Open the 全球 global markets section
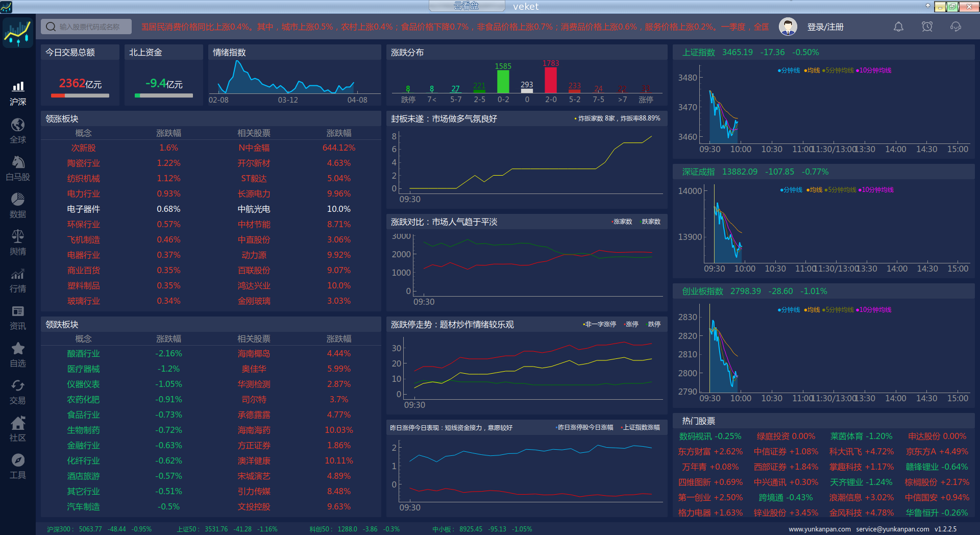Image resolution: width=980 pixels, height=535 pixels. point(18,131)
